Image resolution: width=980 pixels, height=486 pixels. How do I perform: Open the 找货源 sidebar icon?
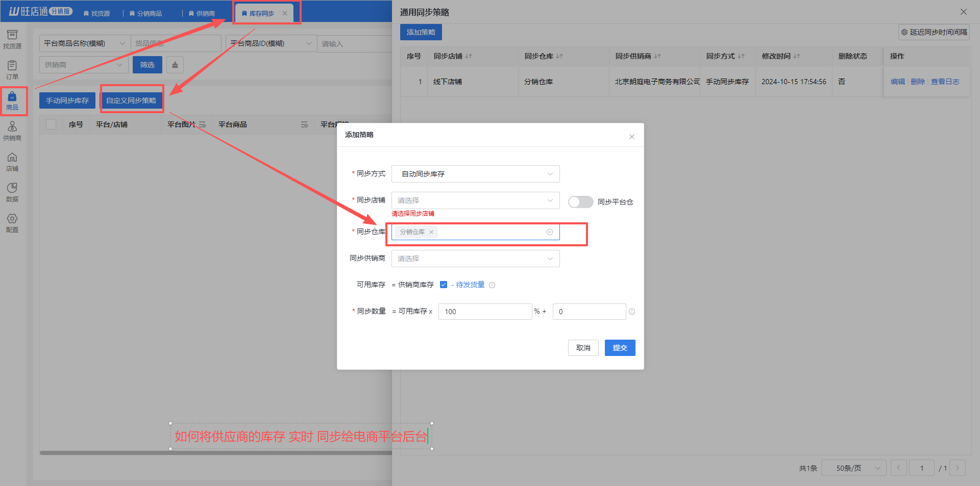[12, 39]
